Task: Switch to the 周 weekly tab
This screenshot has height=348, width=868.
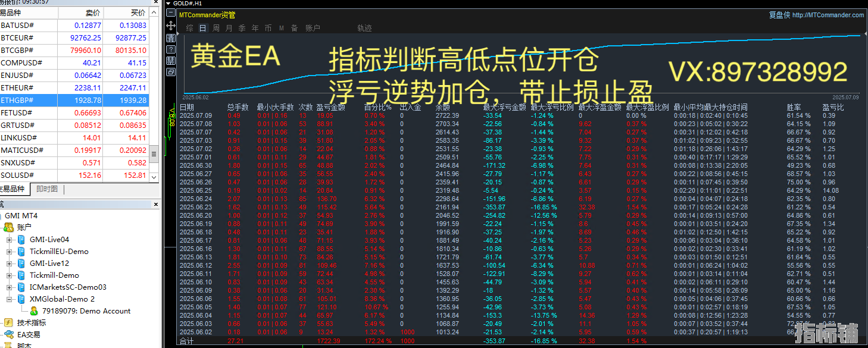Action: pyautogui.click(x=216, y=28)
